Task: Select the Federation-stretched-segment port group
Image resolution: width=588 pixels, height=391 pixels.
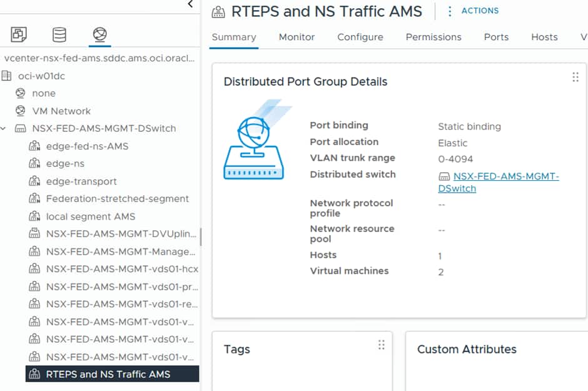Action: click(118, 199)
